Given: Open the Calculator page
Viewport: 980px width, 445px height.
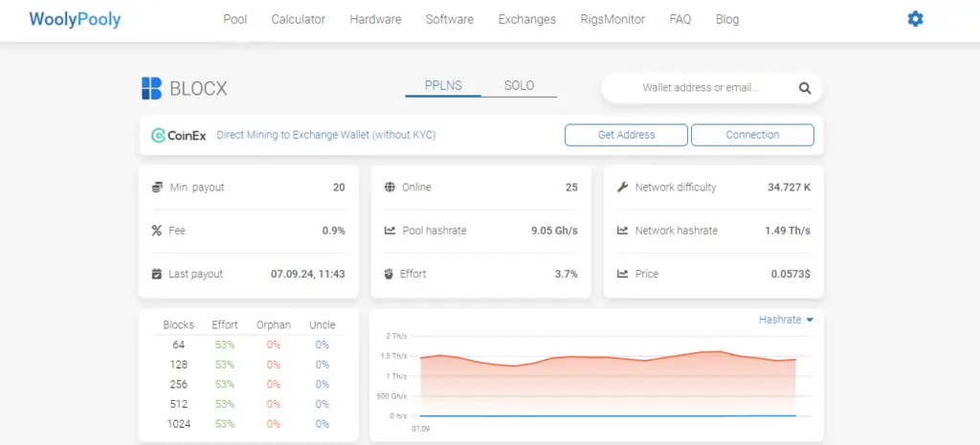Looking at the screenshot, I should [299, 19].
